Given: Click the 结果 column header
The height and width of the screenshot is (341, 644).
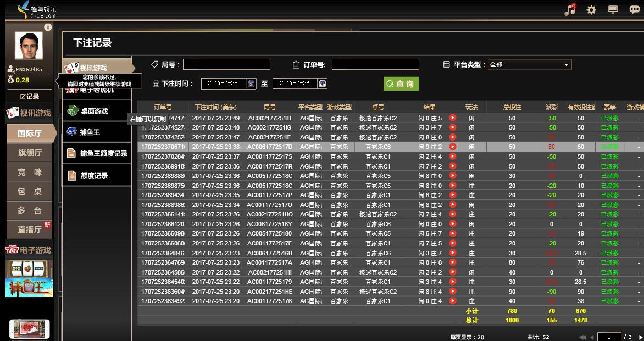Looking at the screenshot, I should 430,107.
